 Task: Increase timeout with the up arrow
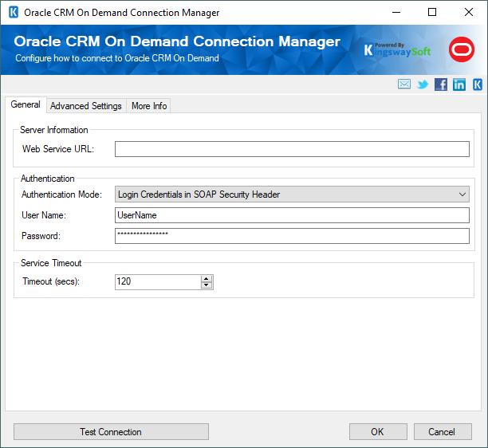tap(207, 278)
